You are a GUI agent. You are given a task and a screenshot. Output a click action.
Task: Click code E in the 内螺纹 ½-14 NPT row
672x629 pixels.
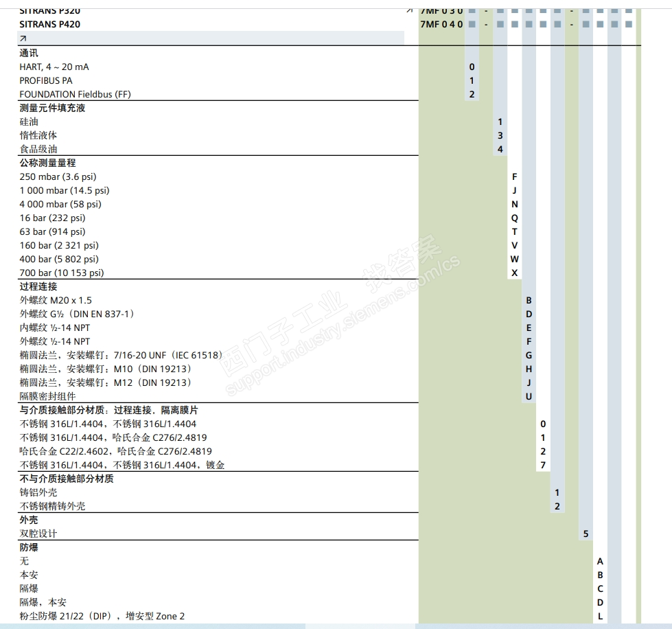click(529, 328)
